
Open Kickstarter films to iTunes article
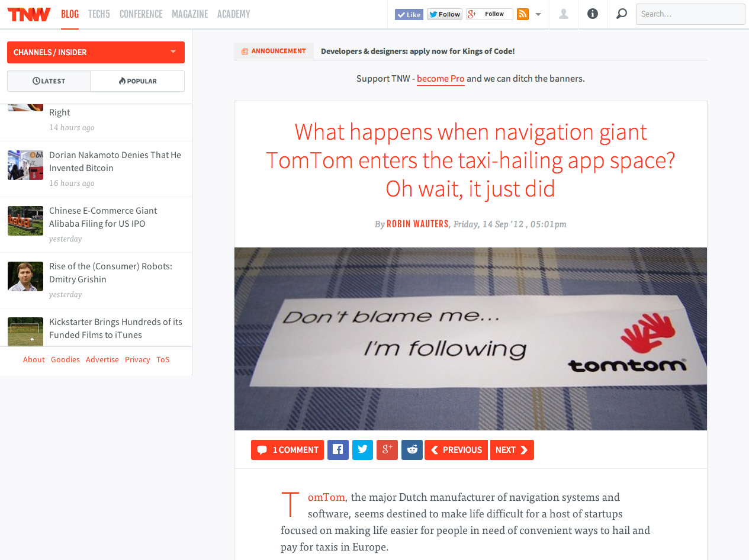tap(115, 329)
